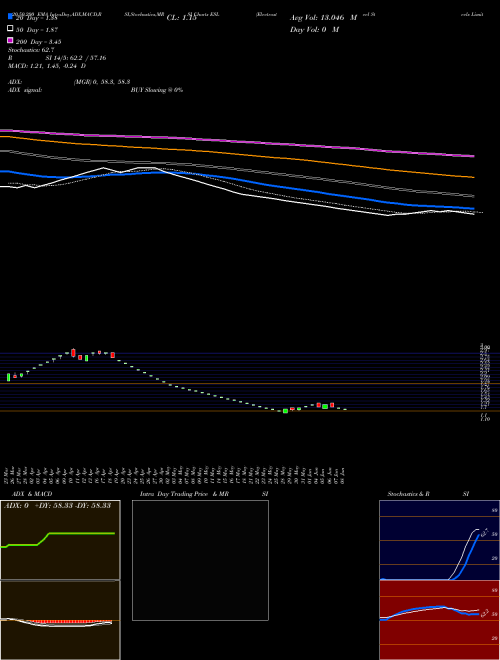The image size is (500, 660).
Task: Select the '200 Day - 3.45' label
Action: click(x=38, y=42)
